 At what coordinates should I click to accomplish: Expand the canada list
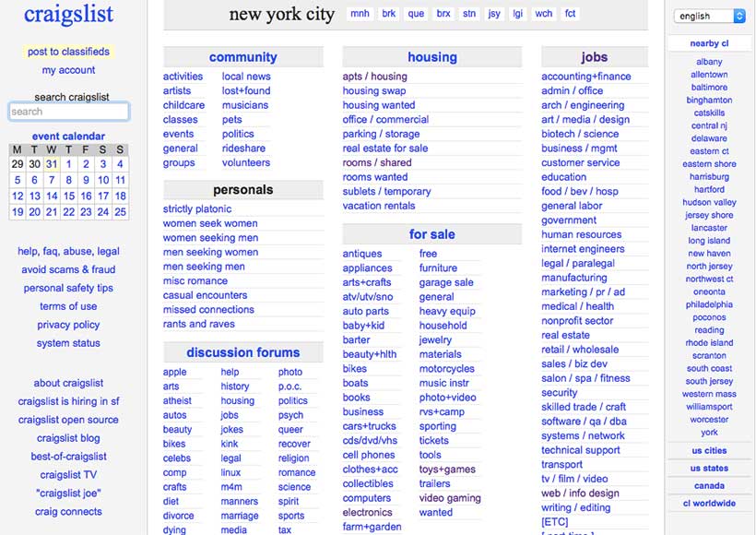pyautogui.click(x=709, y=486)
